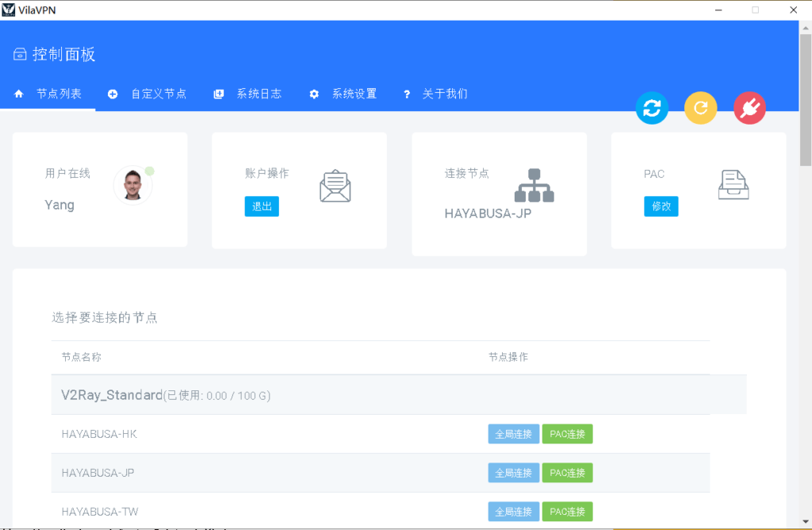Go to the 系统设置 tab
Viewport: 812px width, 530px height.
pos(343,94)
